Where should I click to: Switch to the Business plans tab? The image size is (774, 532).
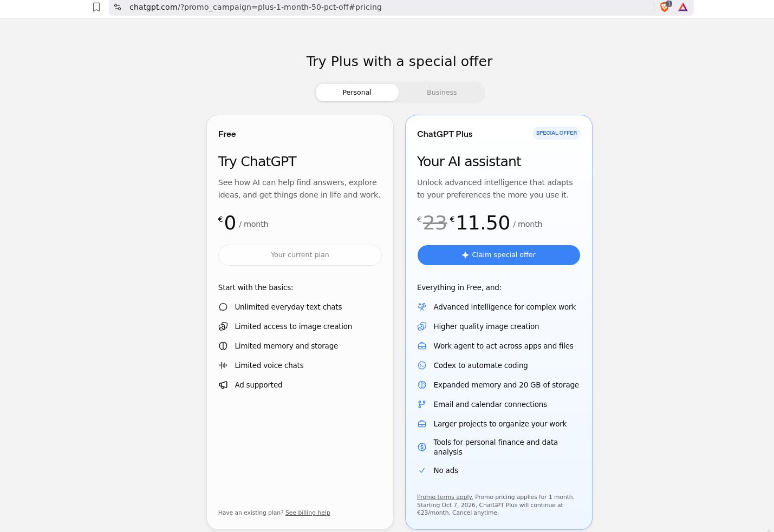441,93
